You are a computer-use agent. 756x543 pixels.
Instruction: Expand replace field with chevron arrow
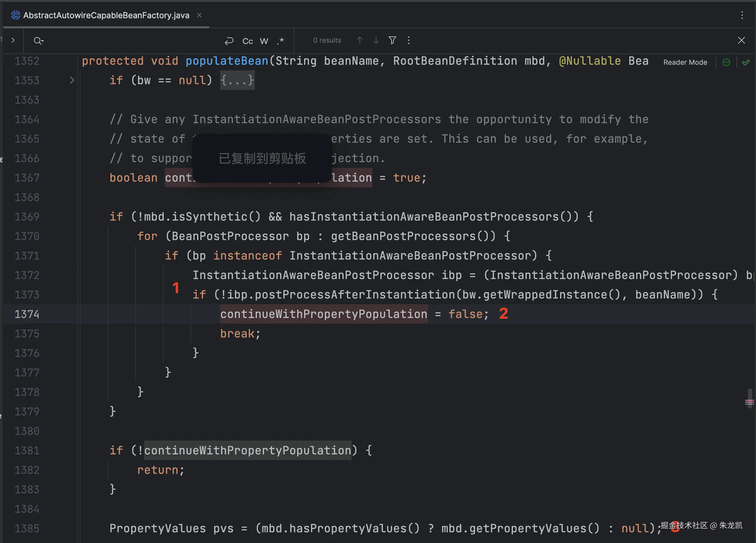(x=13, y=40)
